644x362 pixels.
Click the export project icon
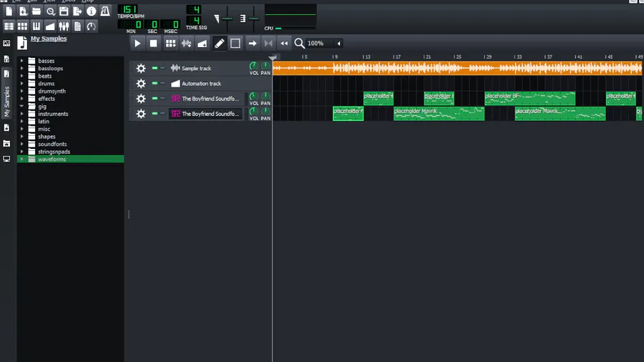77,11
